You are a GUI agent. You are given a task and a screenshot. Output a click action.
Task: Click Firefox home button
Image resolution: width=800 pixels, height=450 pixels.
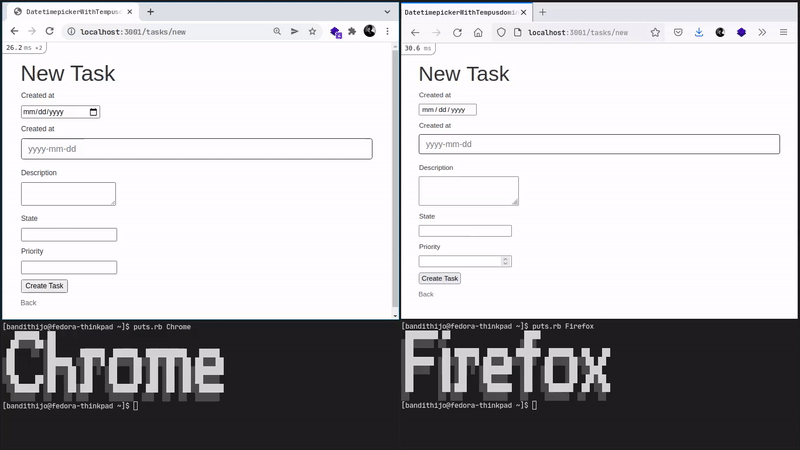point(478,32)
